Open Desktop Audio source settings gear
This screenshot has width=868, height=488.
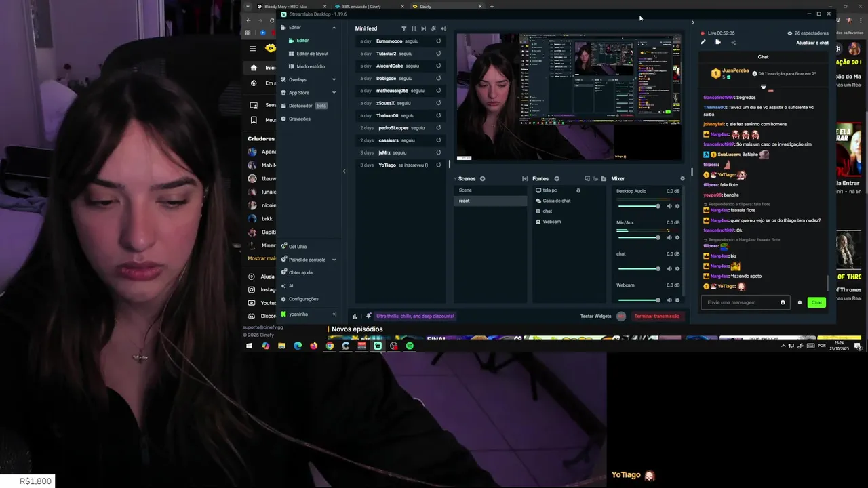pos(677,206)
